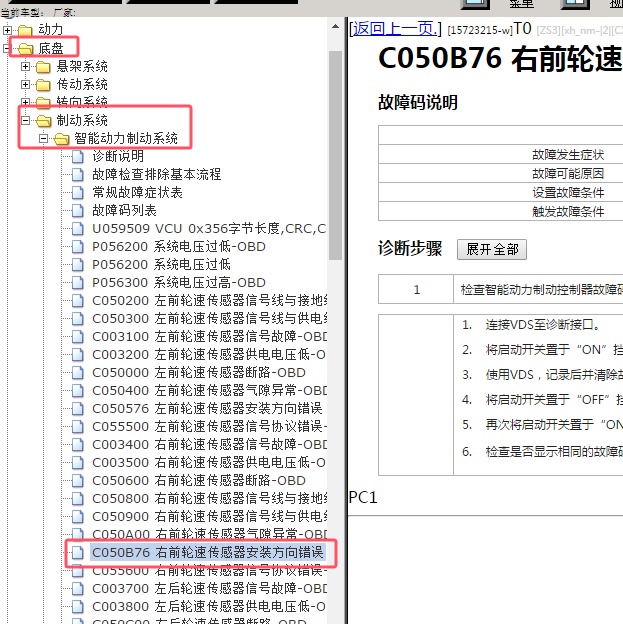This screenshot has height=624, width=623.
Task: Click the C050400 document icon
Action: click(78, 390)
